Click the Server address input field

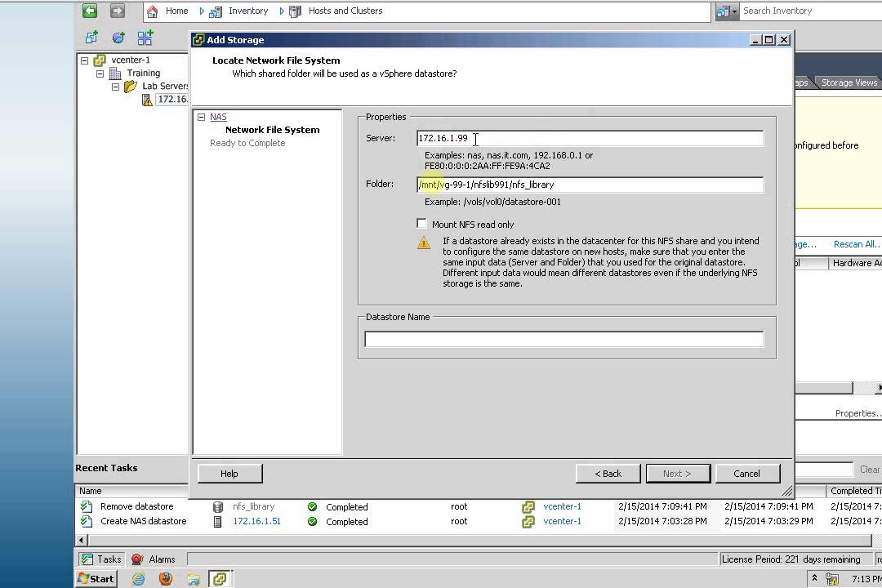coord(590,138)
